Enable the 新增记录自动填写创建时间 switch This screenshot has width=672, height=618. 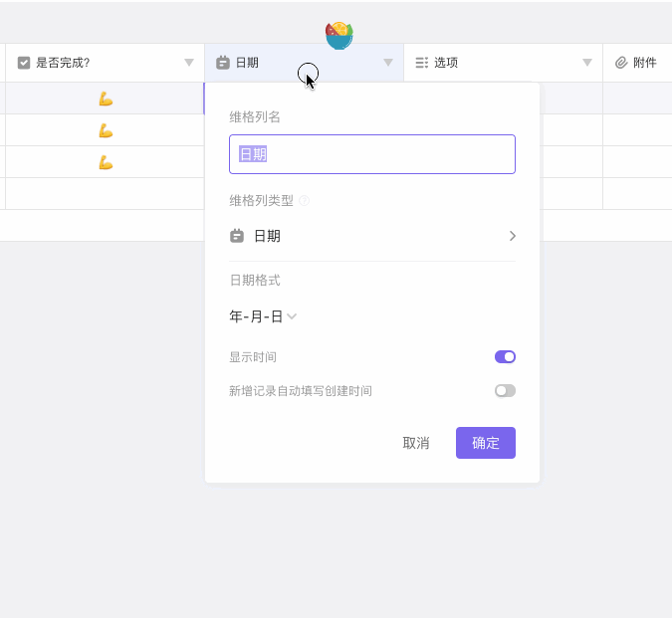505,390
